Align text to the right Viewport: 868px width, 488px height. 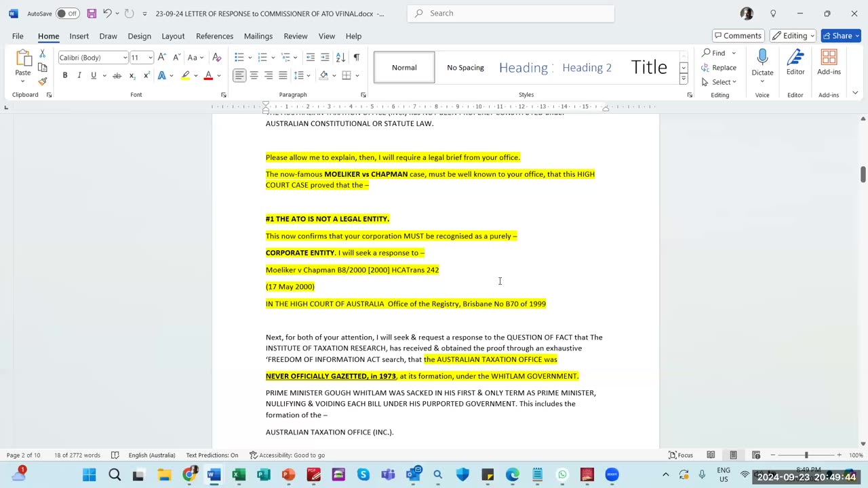click(269, 75)
